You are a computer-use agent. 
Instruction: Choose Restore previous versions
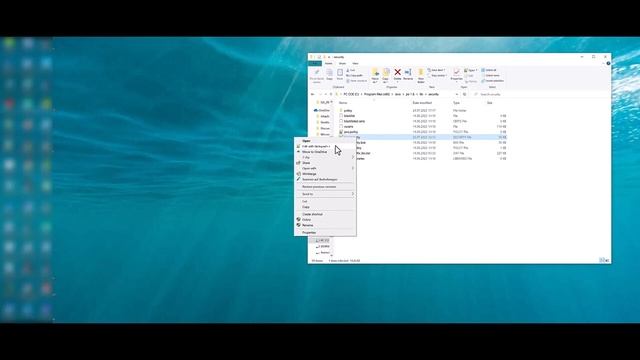(x=325, y=187)
